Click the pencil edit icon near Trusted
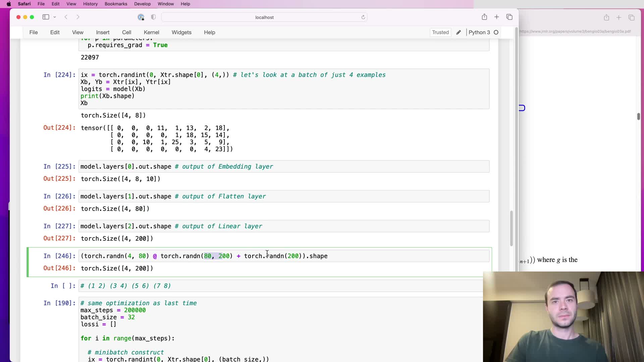This screenshot has width=644, height=362. 459,33
